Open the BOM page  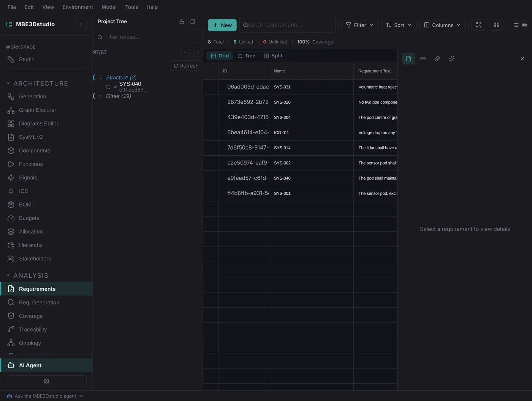click(x=46, y=204)
